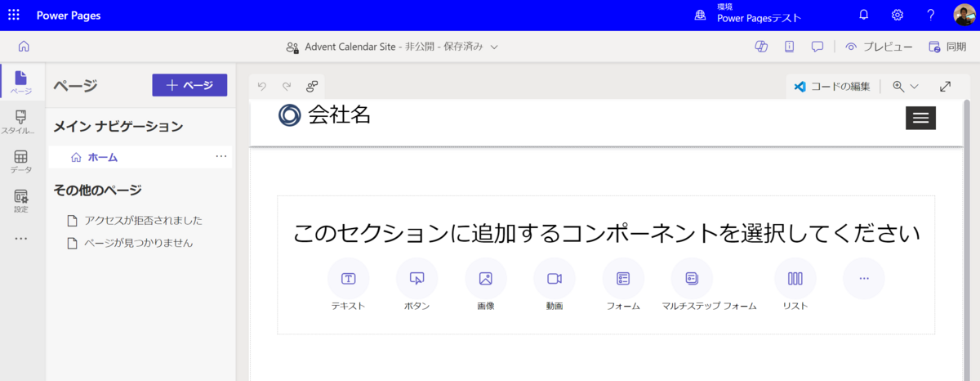980x381 pixels.
Task: Switch to 設定 workspace
Action: [22, 201]
